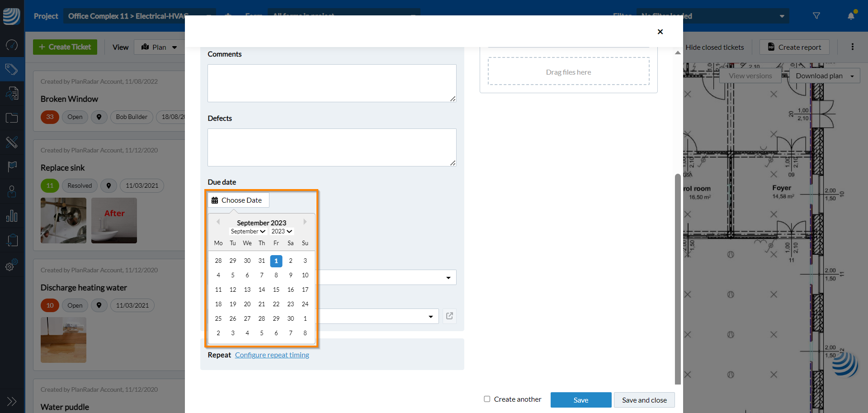The width and height of the screenshot is (868, 413).
Task: Click location pin on Broken Window ticket
Action: 99,117
